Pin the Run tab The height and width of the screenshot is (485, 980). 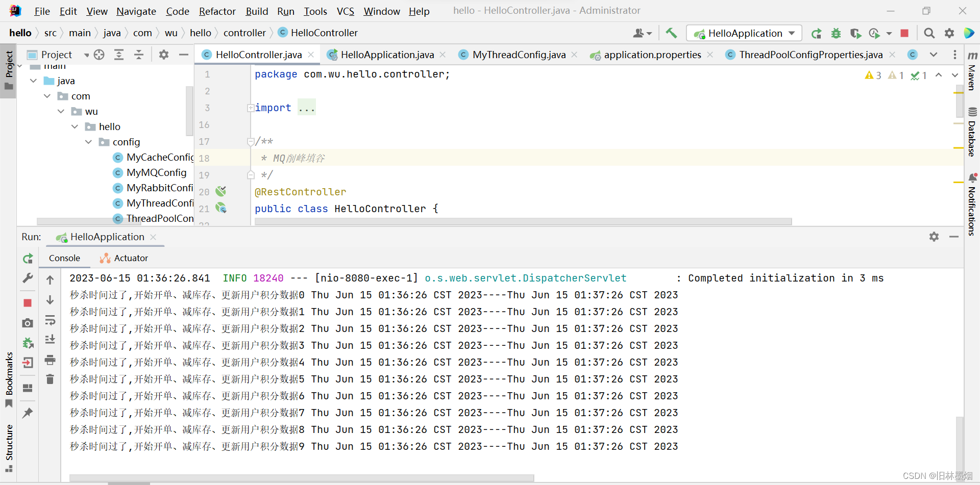(28, 413)
